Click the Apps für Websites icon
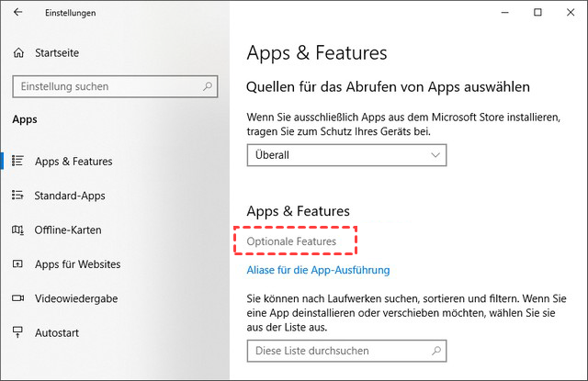588x381 pixels. coord(18,264)
